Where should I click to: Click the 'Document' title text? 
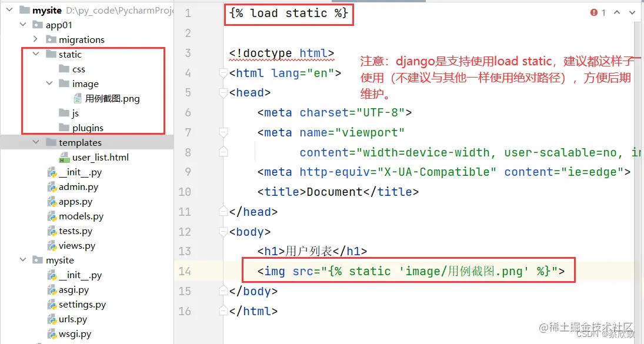(335, 192)
